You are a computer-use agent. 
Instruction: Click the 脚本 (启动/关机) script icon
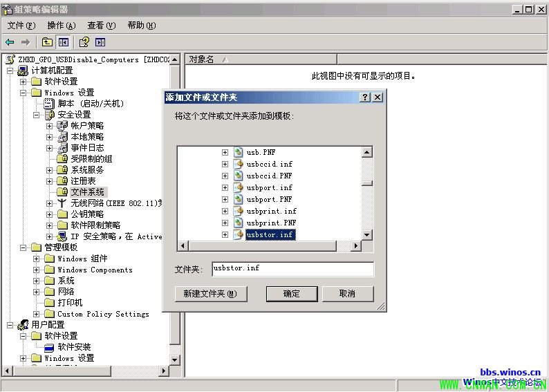coord(49,104)
